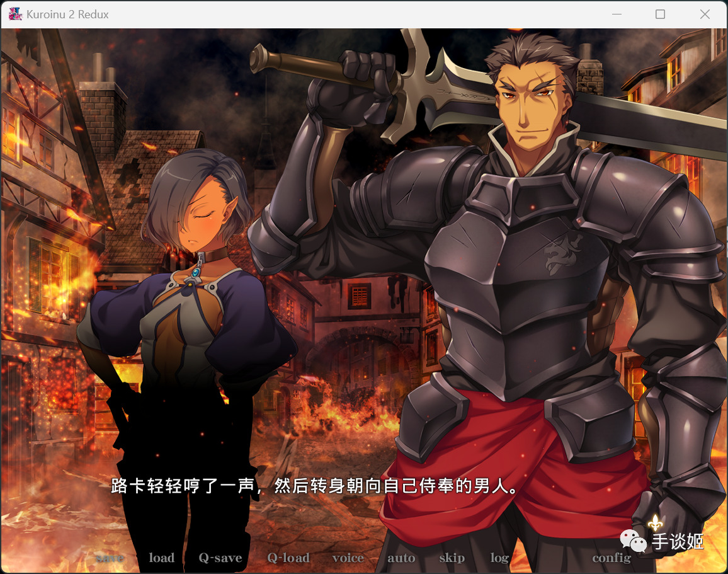Open the config settings
The image size is (728, 574).
[611, 558]
